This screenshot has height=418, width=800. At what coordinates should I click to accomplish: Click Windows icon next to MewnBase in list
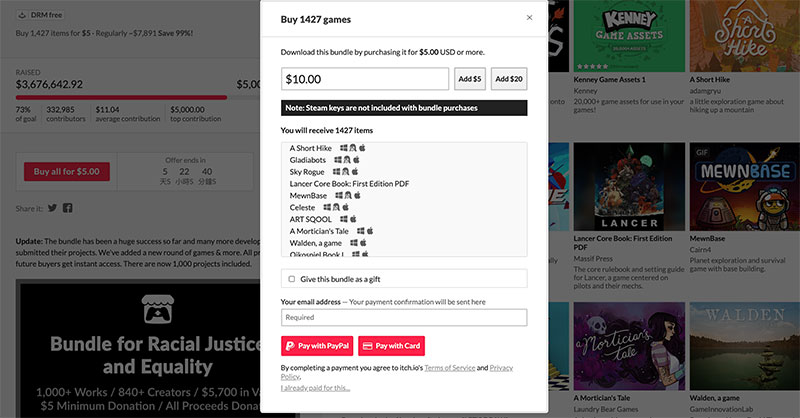339,195
